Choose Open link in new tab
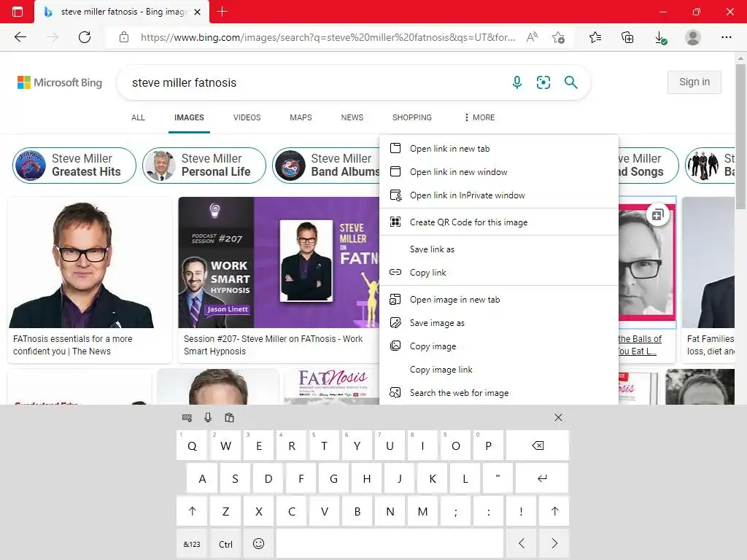The image size is (747, 560). point(499,149)
